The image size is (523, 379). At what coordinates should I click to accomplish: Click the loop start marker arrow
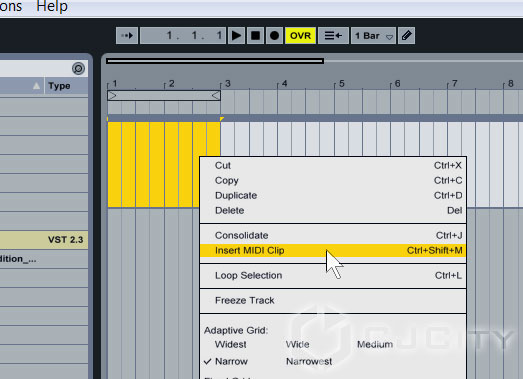click(112, 96)
